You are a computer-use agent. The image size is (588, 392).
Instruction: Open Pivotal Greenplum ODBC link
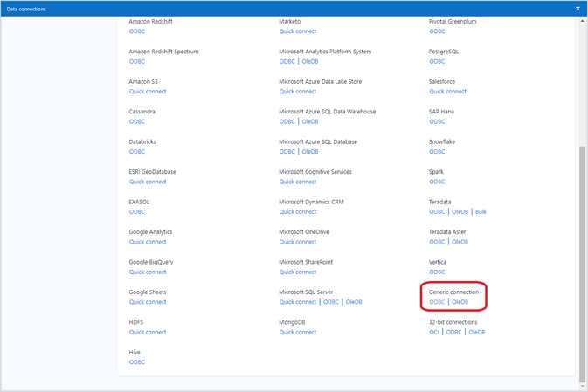coord(437,31)
